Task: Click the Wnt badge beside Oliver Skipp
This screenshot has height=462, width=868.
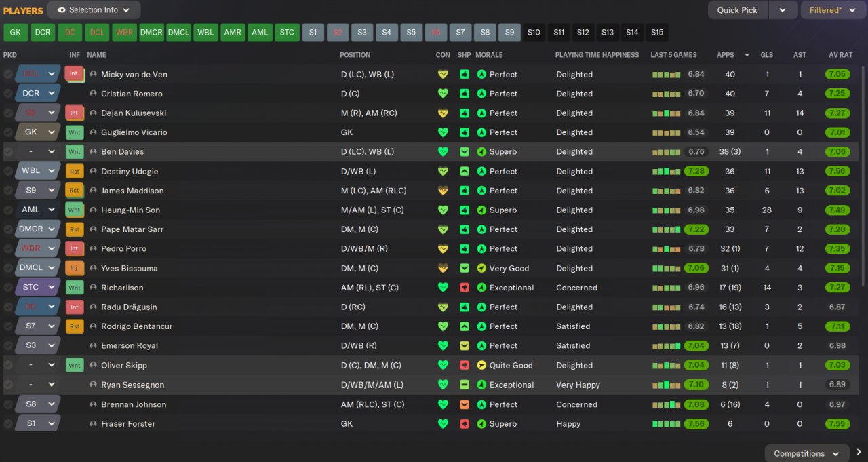Action: [75, 365]
